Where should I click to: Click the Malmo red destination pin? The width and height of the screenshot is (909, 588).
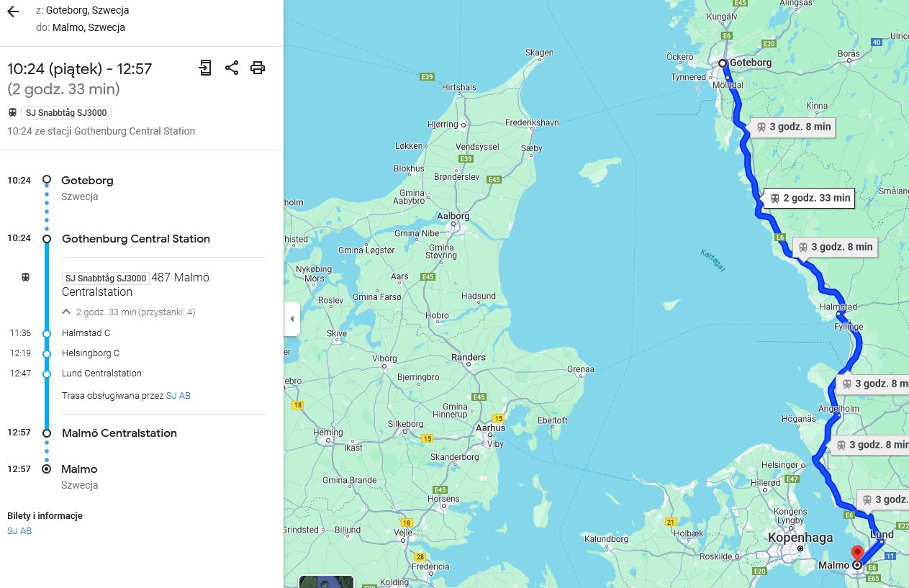(x=856, y=555)
